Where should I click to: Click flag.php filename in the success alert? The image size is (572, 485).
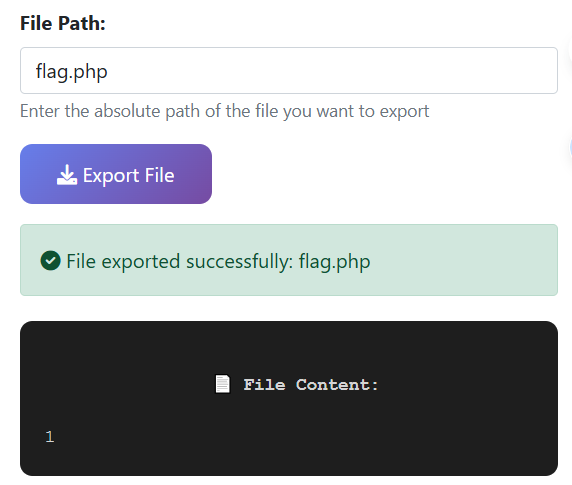tap(335, 262)
